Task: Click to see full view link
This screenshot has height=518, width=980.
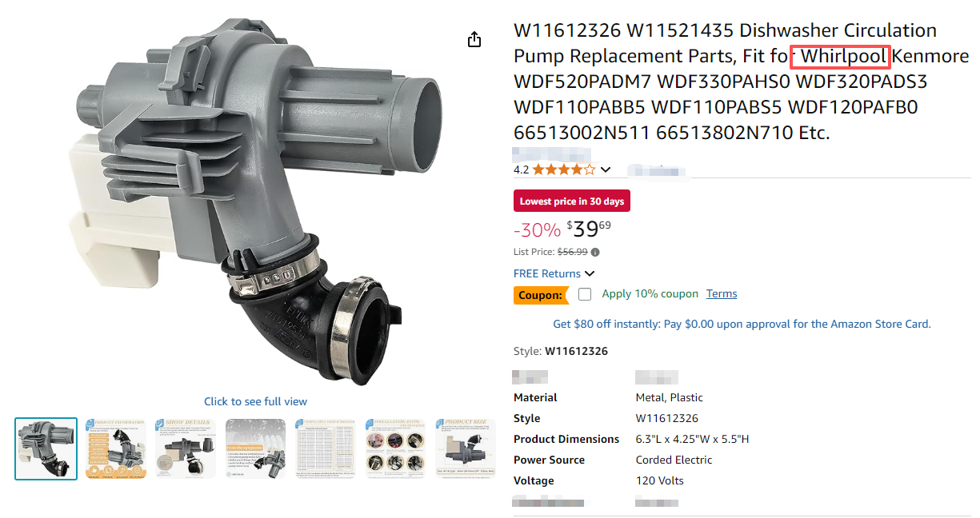Action: click(255, 401)
